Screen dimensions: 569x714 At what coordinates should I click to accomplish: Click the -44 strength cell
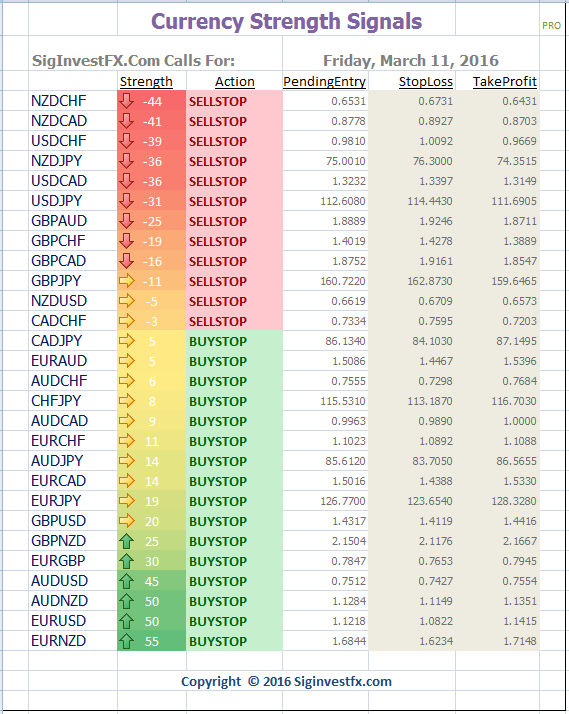(152, 101)
